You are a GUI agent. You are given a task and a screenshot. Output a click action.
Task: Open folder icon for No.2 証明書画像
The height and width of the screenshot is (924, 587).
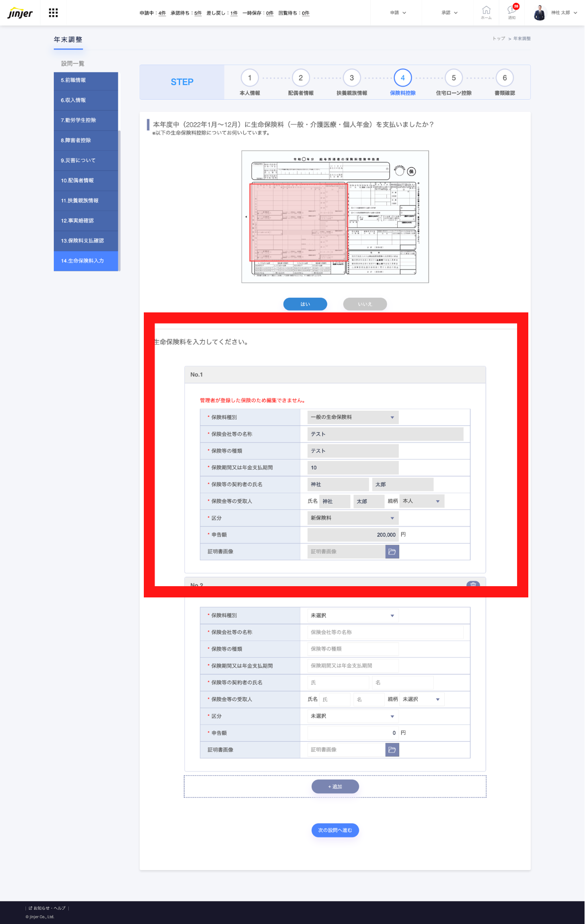(392, 749)
